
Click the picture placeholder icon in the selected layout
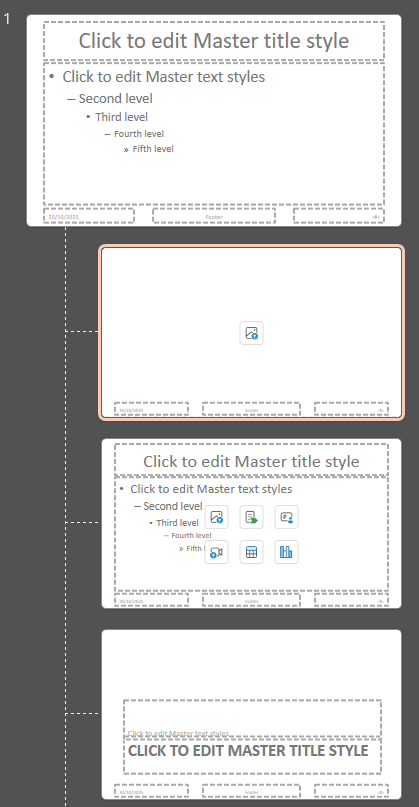coord(251,333)
